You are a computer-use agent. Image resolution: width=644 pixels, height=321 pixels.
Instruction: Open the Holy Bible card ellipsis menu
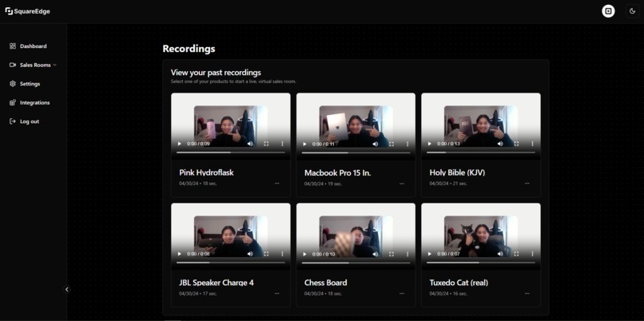click(527, 184)
